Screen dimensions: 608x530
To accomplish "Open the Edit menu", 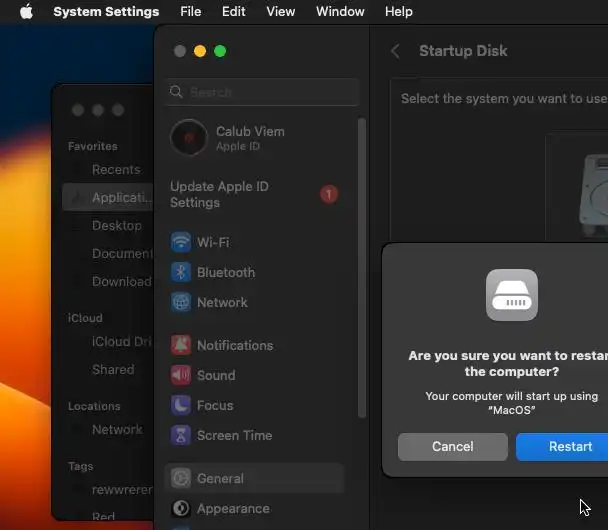I will click(x=233, y=12).
